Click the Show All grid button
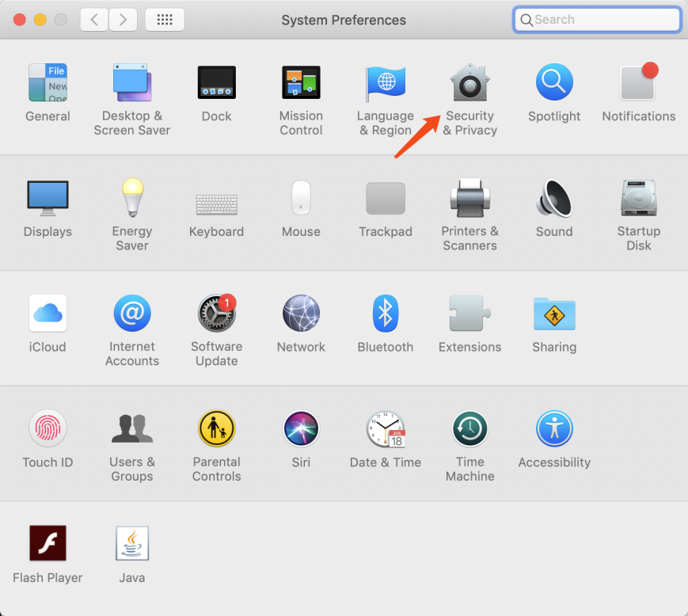The image size is (688, 616). 165,20
